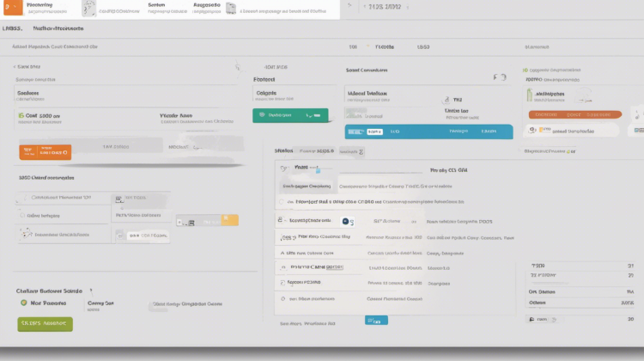The width and height of the screenshot is (644, 361).
Task: Click the dark blue circular icon in list
Action: click(x=345, y=221)
